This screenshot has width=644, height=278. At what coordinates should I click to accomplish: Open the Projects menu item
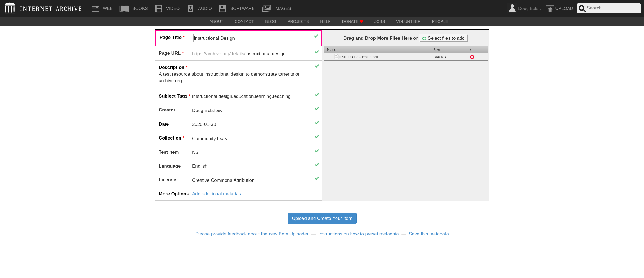(298, 21)
